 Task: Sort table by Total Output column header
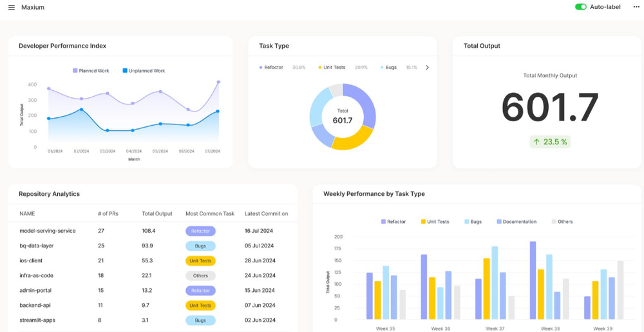tap(157, 213)
